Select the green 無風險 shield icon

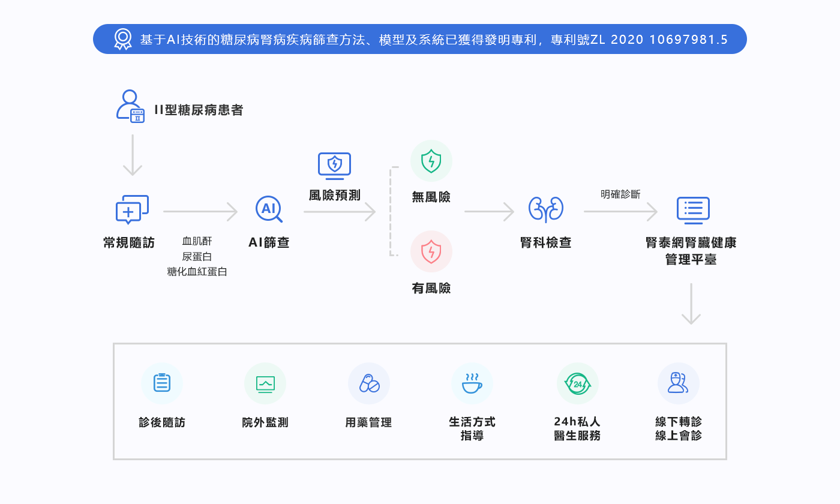(x=431, y=162)
